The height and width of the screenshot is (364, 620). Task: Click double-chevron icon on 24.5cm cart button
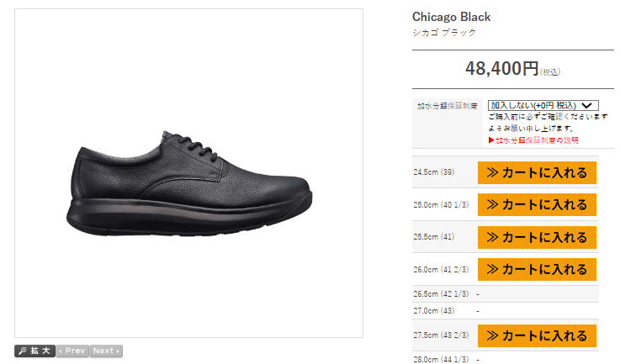click(x=492, y=172)
